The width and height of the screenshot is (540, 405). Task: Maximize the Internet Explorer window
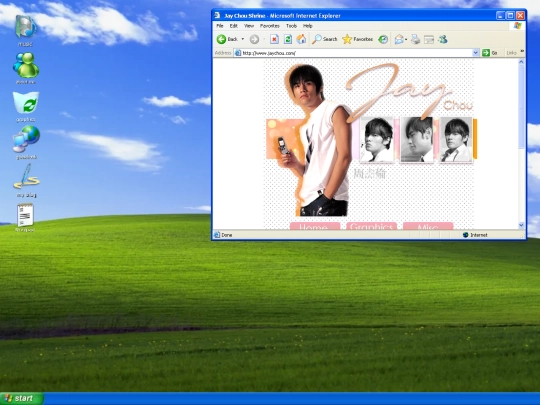(510, 15)
